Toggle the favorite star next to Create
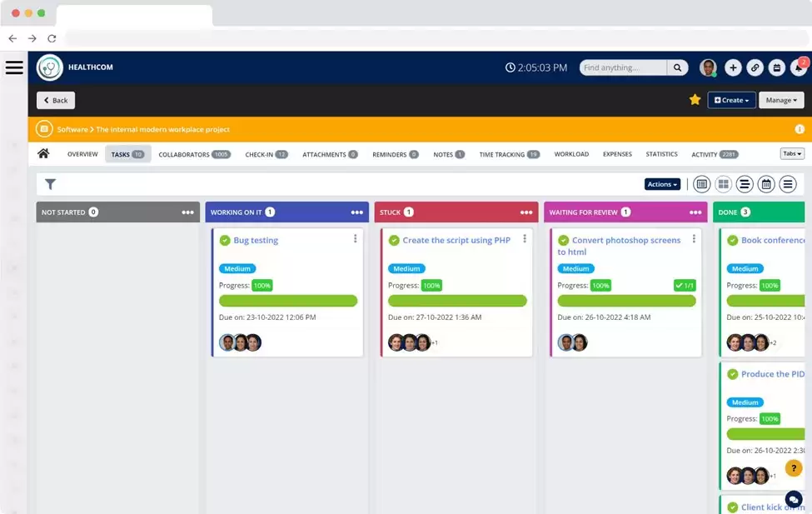 click(x=695, y=100)
